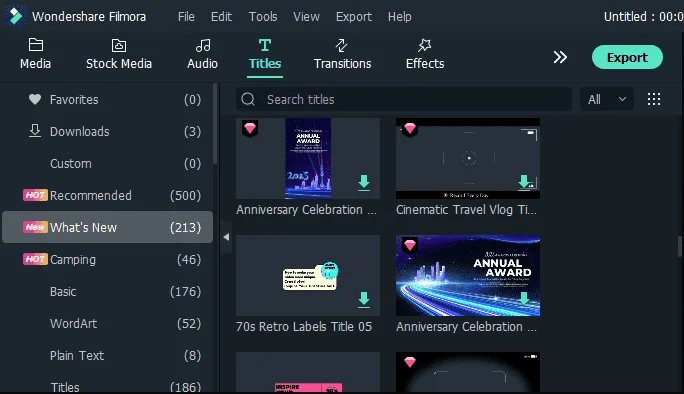The image size is (684, 394).
Task: Click the Downloads arrow icon
Action: click(x=35, y=130)
